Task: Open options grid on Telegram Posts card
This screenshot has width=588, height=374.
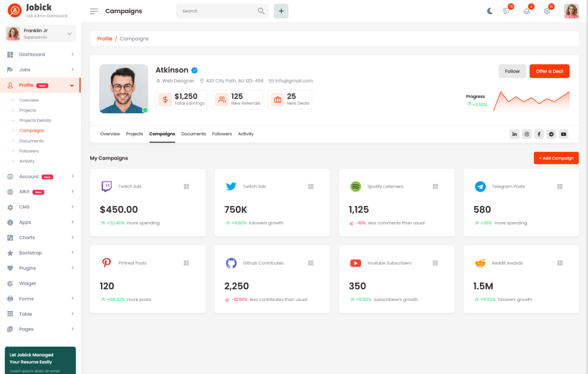Action: (560, 186)
